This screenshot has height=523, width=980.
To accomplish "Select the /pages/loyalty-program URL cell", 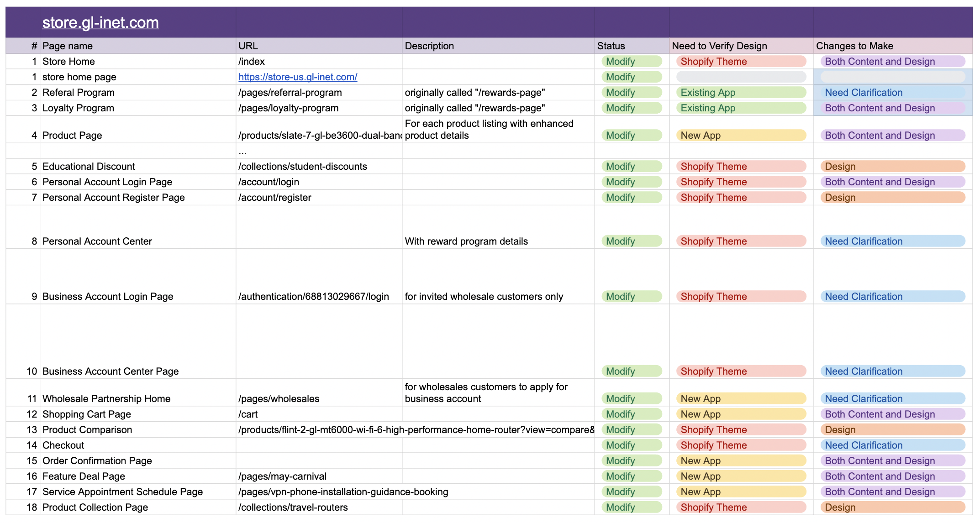I will point(319,108).
